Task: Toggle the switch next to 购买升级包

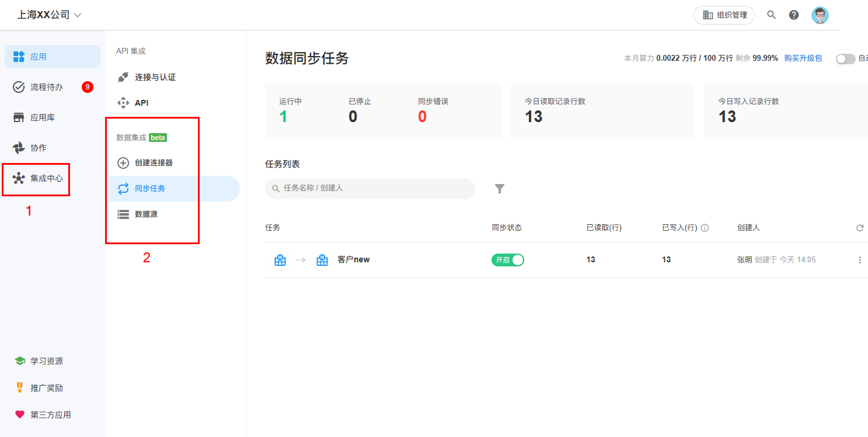Action: (845, 58)
